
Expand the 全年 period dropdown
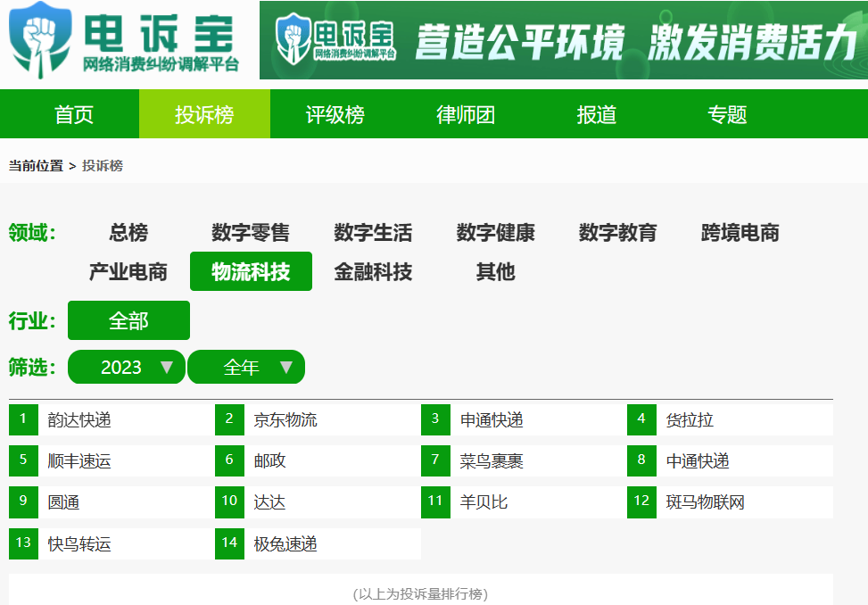point(246,367)
